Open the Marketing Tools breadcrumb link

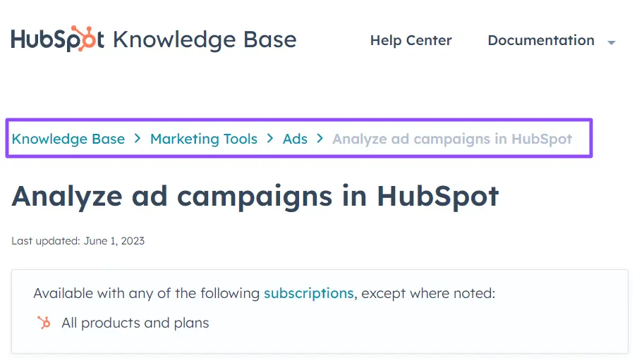click(204, 139)
